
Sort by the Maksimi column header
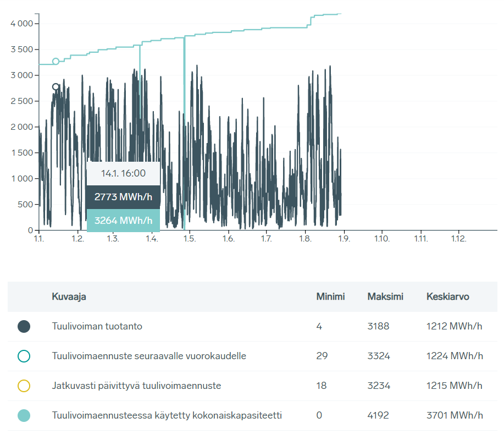[385, 296]
